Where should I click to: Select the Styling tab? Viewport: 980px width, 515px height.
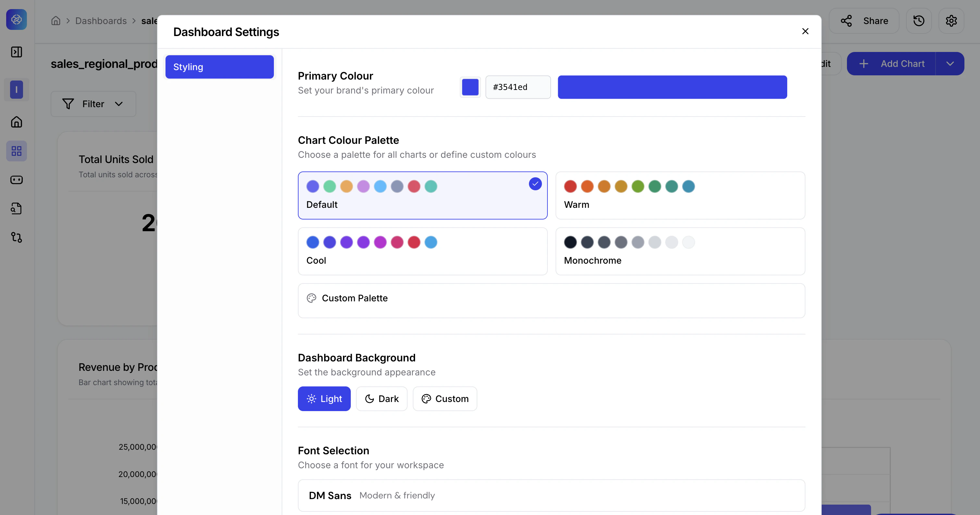[x=219, y=67]
